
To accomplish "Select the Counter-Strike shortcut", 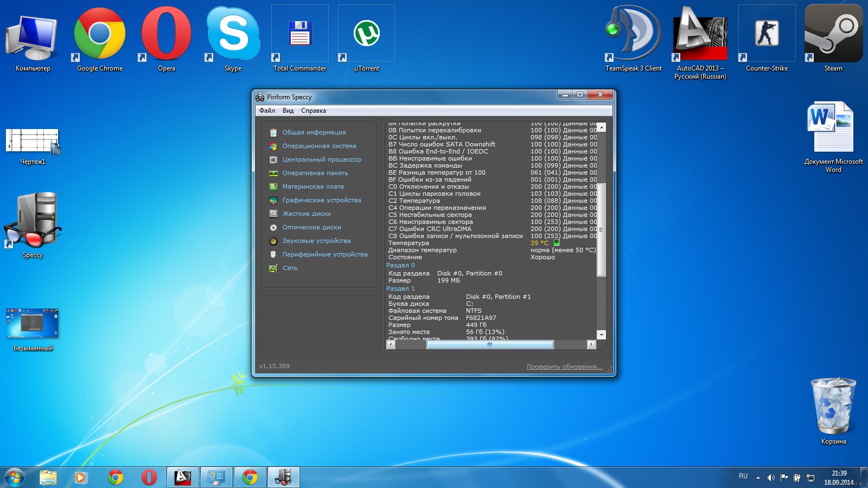I will (x=767, y=39).
